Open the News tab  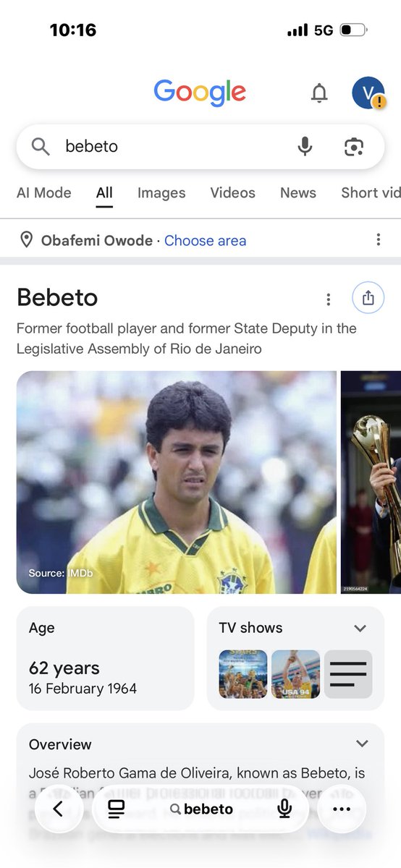click(x=298, y=192)
